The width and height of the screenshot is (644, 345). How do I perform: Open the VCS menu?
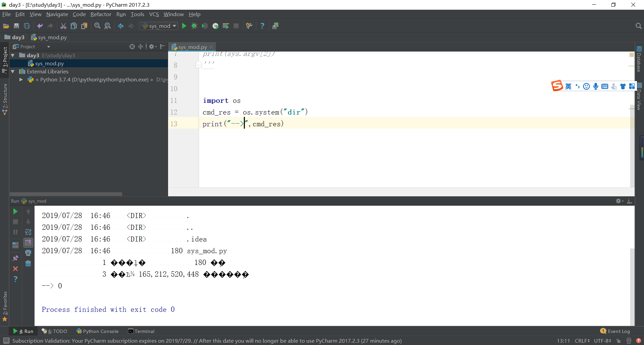[x=154, y=14]
